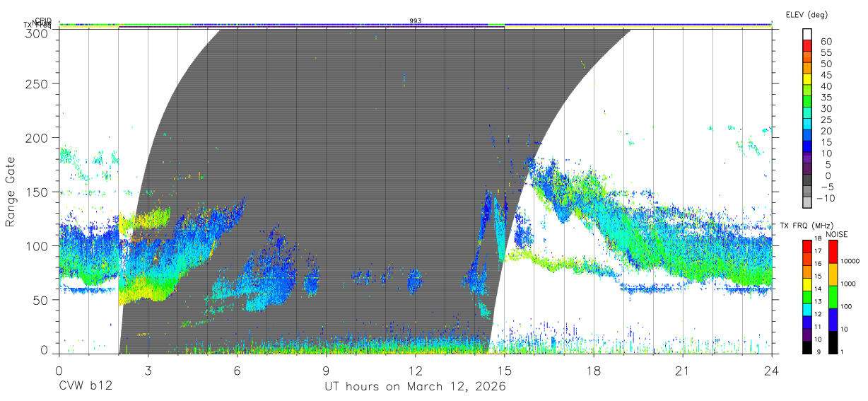Click 'UT hours on March 12, 2026' label

[415, 387]
